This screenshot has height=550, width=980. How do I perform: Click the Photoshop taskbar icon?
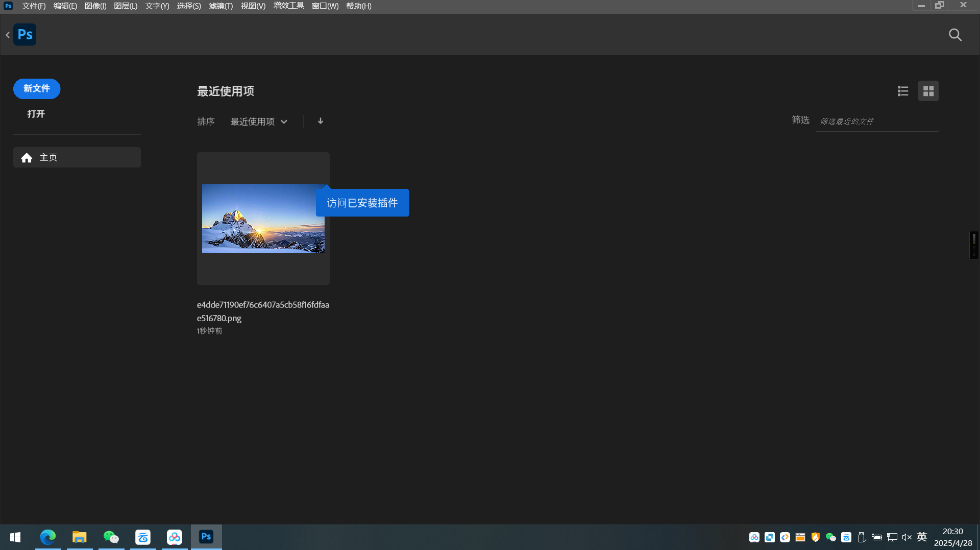click(206, 537)
